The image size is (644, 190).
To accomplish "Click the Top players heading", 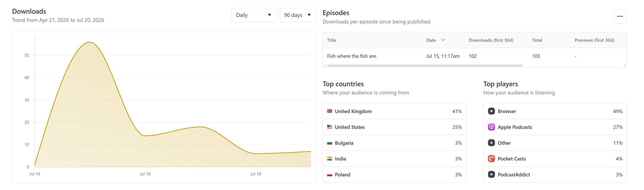I will tap(500, 84).
